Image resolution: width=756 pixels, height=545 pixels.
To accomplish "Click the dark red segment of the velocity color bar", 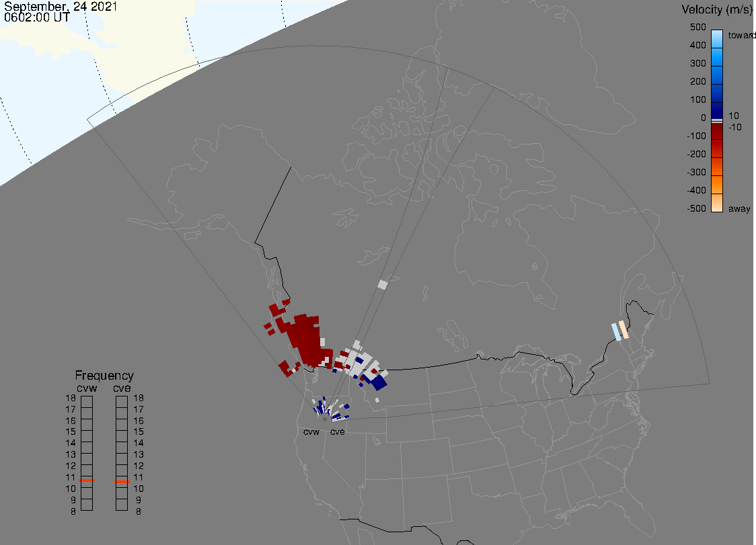I will point(717,132).
